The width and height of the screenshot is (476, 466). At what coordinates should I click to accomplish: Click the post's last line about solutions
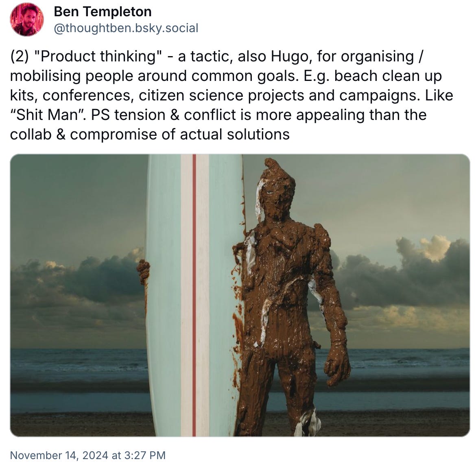pos(150,134)
